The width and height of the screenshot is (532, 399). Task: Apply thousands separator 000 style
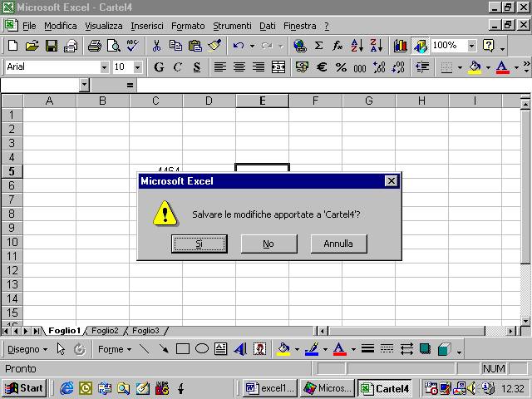coord(360,67)
